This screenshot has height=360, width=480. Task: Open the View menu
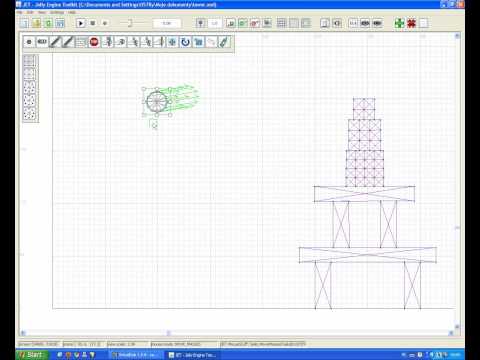42,12
